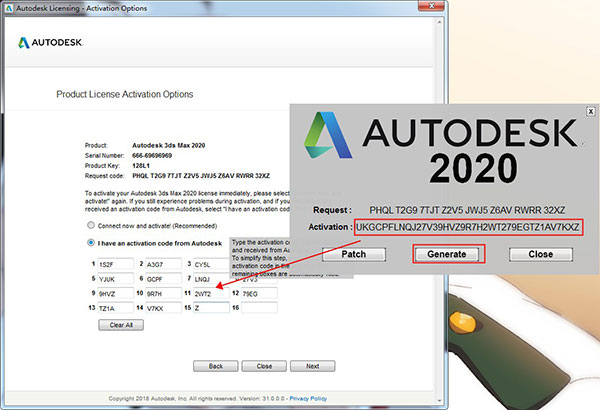The image size is (600, 410).
Task: Focus the empty activation code field 16
Action: pos(264,308)
